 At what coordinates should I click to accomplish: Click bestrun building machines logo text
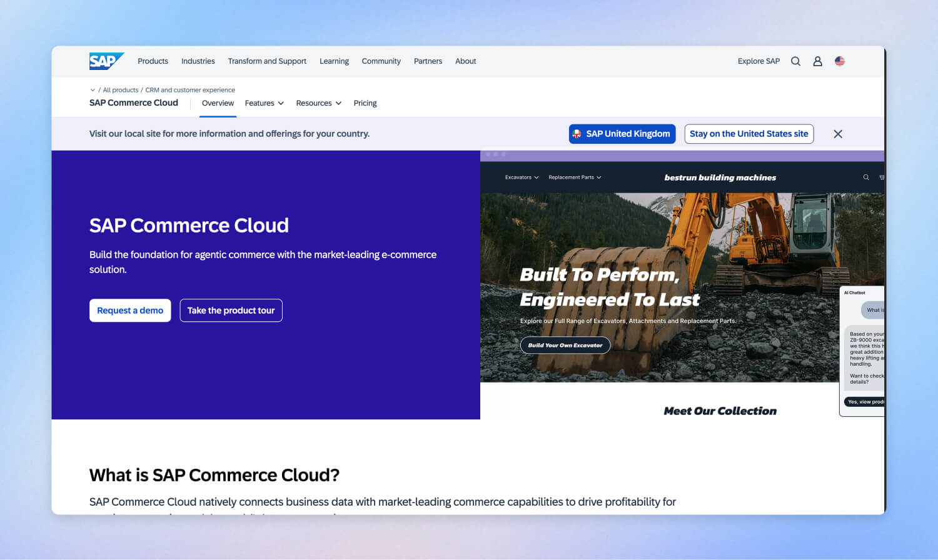pyautogui.click(x=720, y=177)
